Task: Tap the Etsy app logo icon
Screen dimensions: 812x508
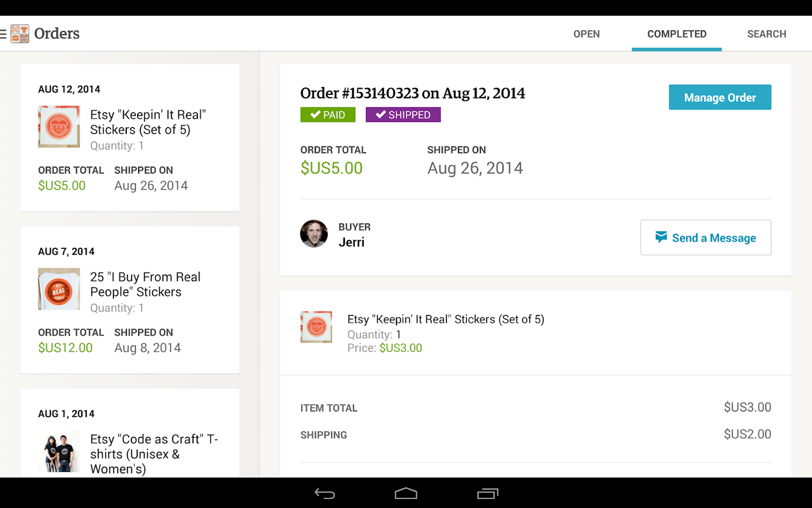Action: 20,34
